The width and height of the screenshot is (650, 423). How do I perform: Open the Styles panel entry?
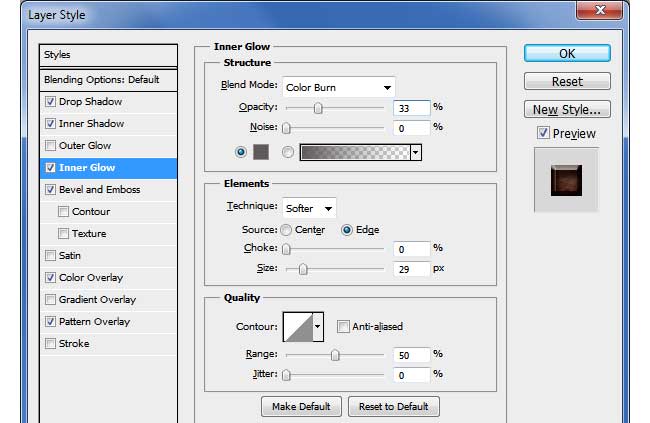click(108, 55)
